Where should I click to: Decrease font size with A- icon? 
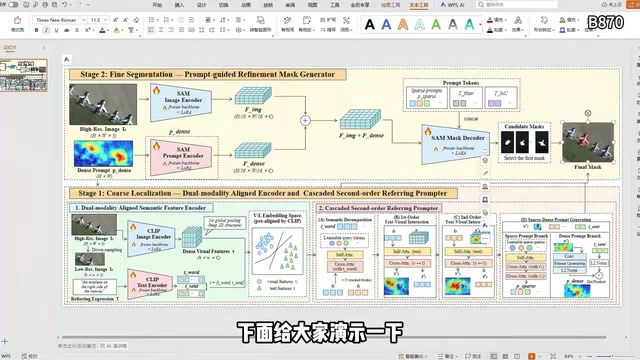tap(126, 20)
